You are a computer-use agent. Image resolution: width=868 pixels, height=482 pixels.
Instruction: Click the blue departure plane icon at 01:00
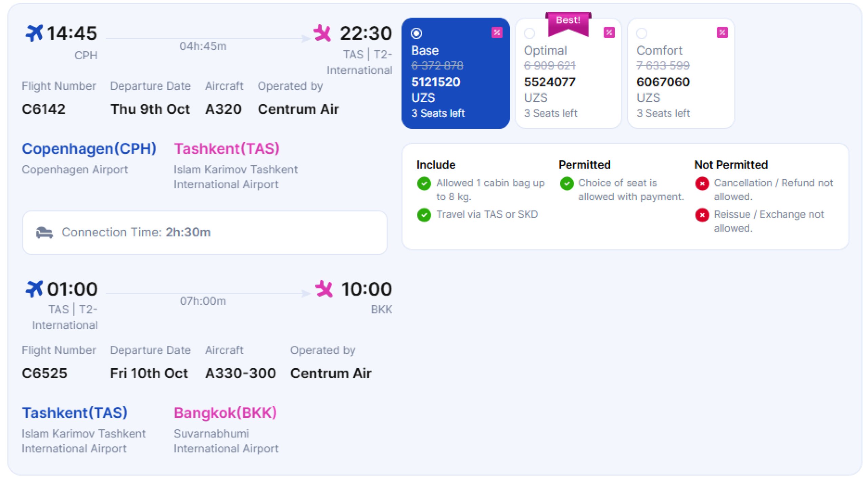coord(34,289)
